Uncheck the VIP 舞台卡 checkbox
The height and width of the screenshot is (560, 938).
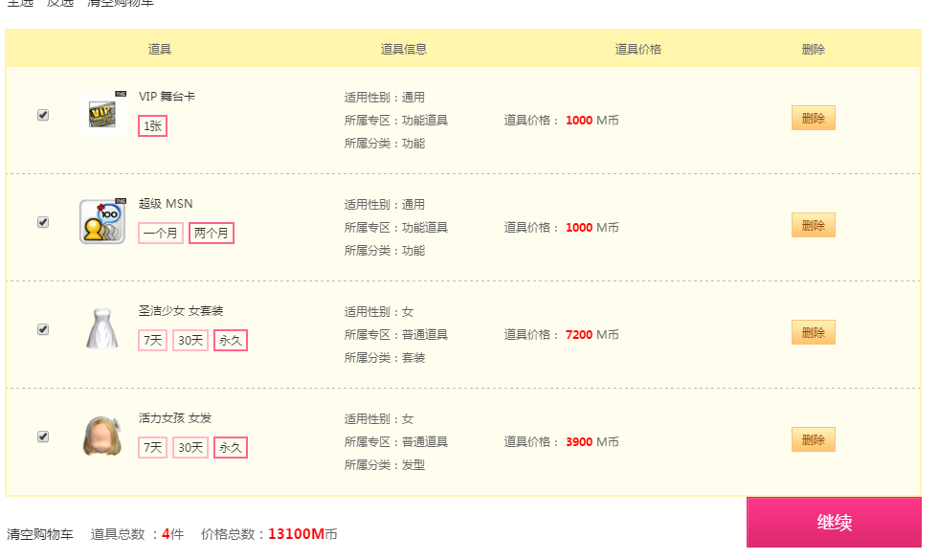(x=43, y=115)
